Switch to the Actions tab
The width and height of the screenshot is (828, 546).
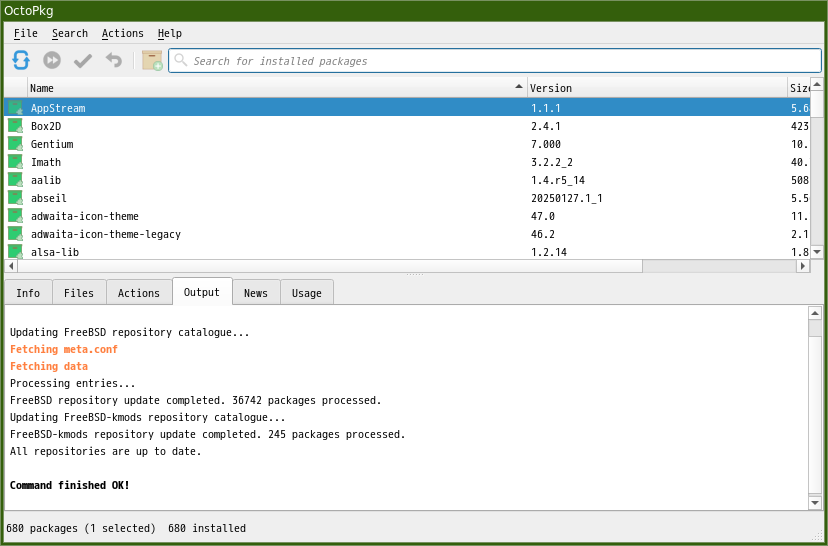coord(139,293)
